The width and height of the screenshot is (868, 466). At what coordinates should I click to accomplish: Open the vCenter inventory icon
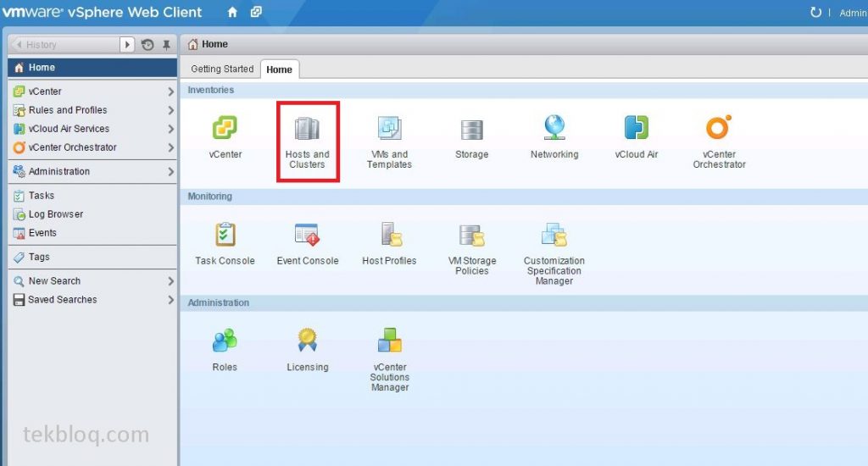(225, 128)
